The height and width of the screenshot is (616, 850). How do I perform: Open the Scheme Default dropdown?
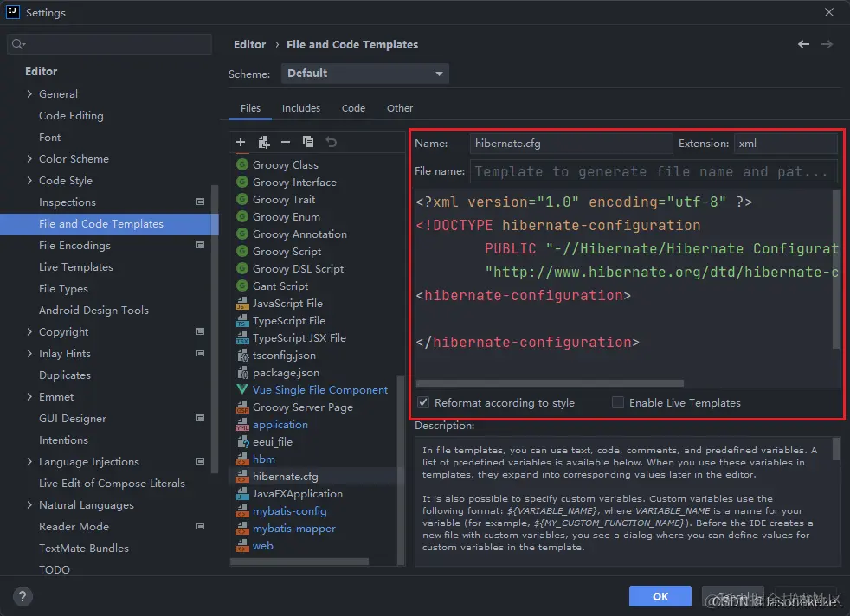pyautogui.click(x=364, y=74)
